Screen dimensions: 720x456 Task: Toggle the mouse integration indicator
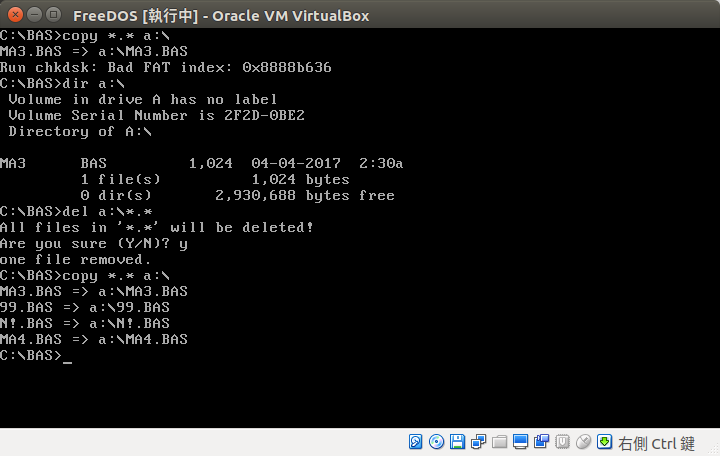click(x=583, y=442)
